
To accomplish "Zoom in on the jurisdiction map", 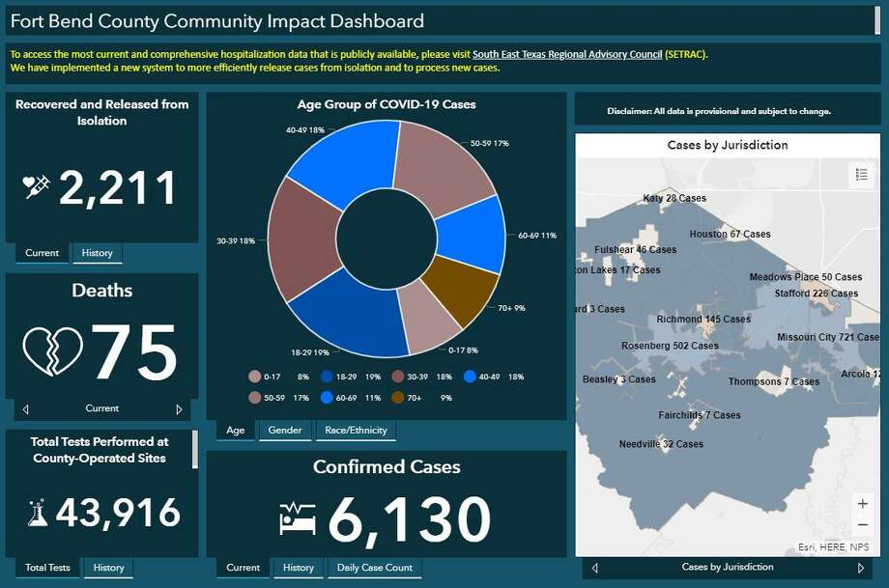I will coord(862,504).
